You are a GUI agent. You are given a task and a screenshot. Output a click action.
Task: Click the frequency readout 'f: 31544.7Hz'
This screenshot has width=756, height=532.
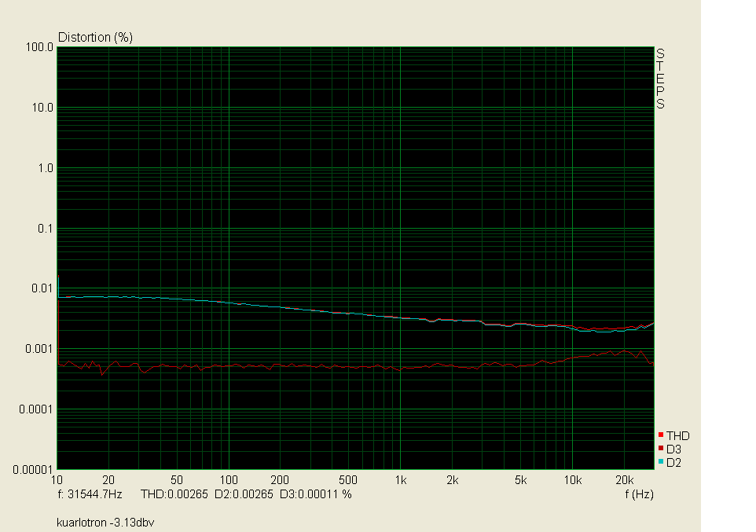(x=90, y=494)
